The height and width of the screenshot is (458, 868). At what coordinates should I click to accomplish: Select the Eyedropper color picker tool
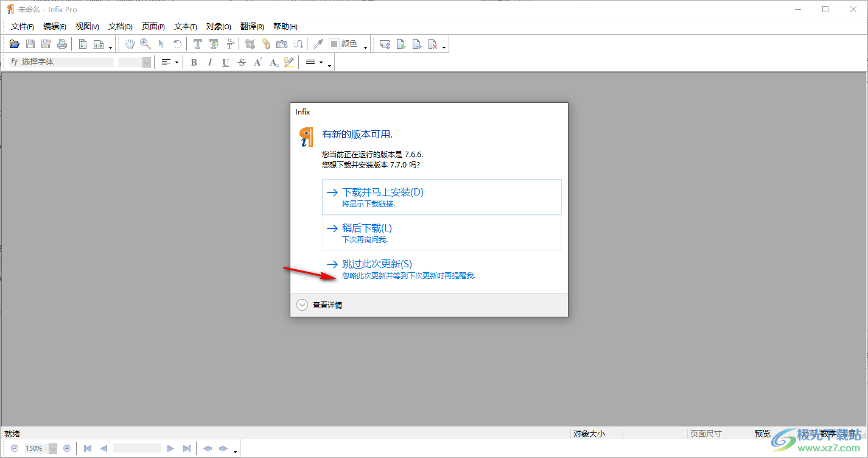[x=318, y=44]
